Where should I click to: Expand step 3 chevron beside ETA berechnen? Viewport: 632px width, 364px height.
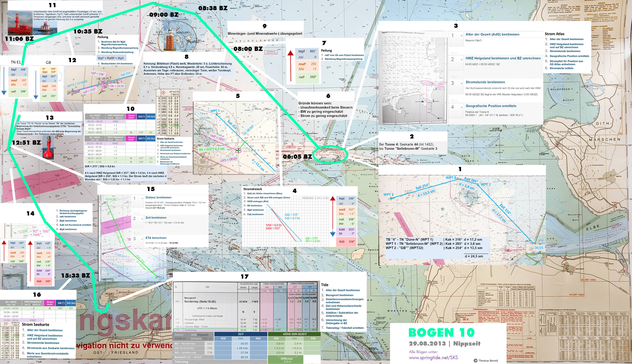(142, 239)
